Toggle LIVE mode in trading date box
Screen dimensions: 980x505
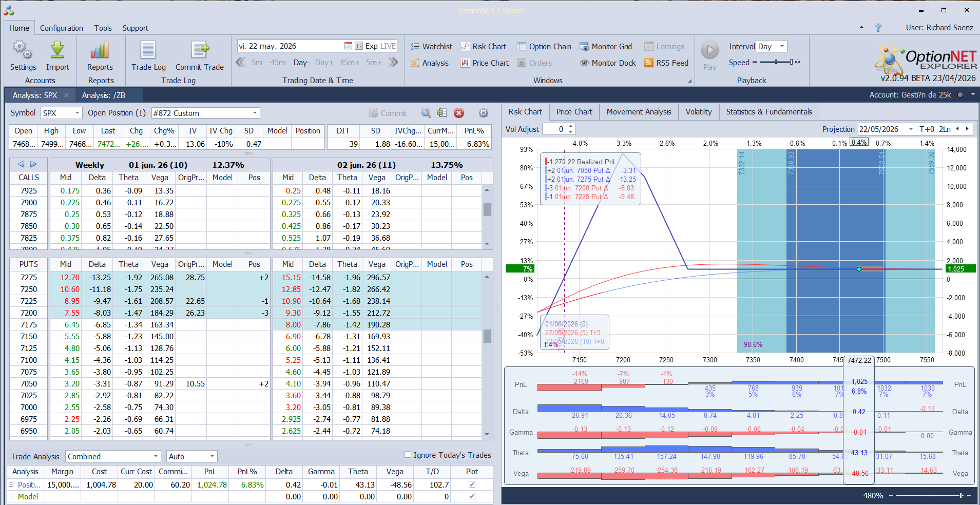[388, 46]
